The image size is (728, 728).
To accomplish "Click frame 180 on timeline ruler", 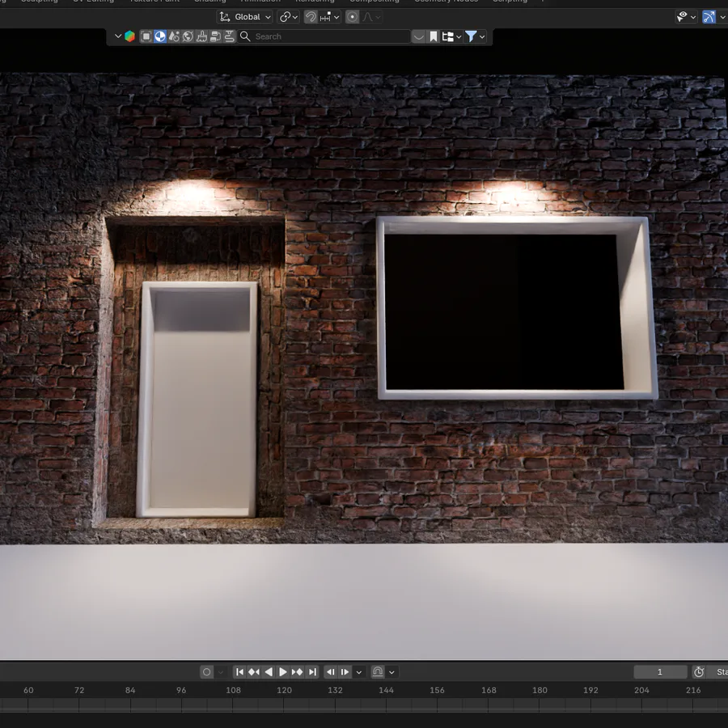I will pyautogui.click(x=540, y=690).
